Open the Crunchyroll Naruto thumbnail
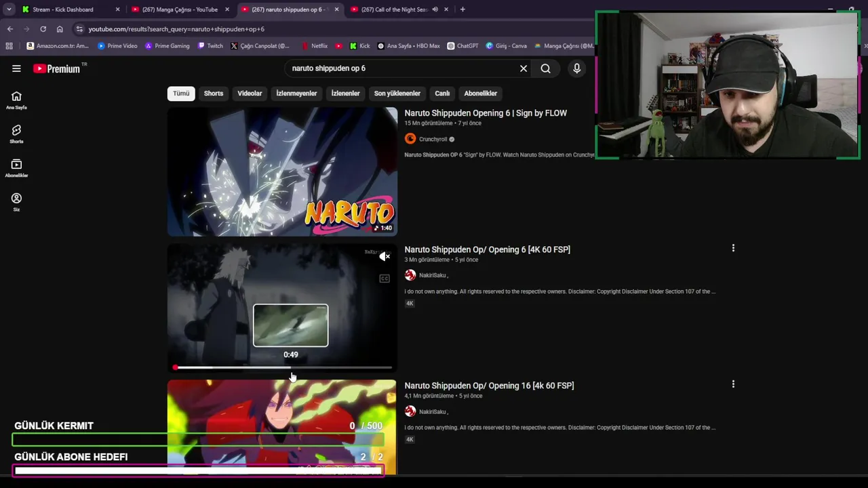The image size is (868, 488). coord(282,171)
